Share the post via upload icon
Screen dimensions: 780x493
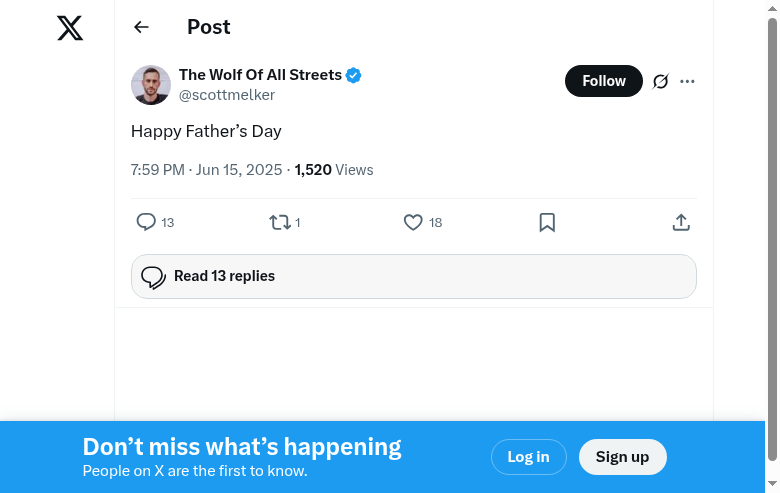click(681, 222)
